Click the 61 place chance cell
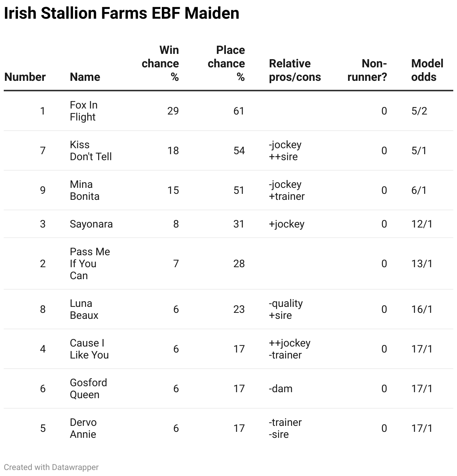Screen dimensions: 457x476 pos(239,111)
